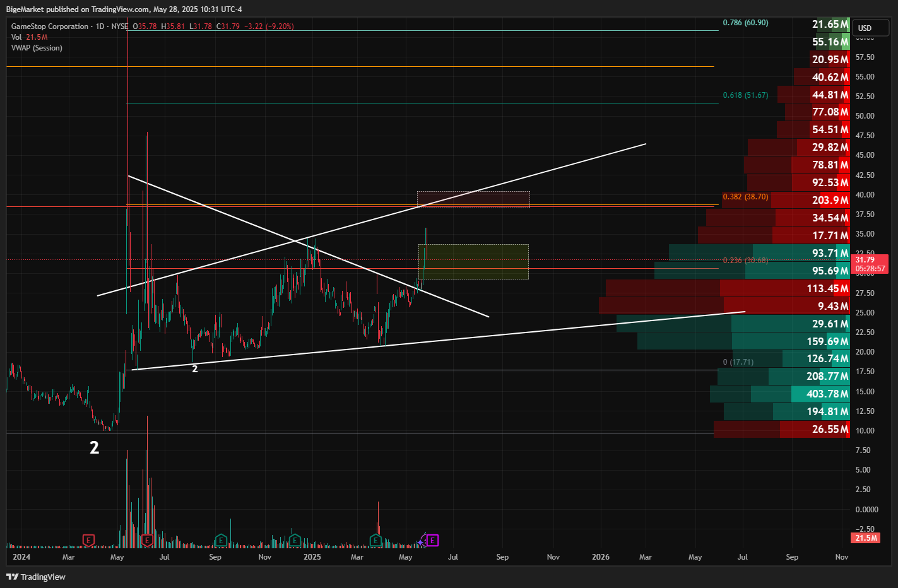Viewport: 898px width, 588px height.
Task: Click the 126.74M volume profile row
Action: coord(791,358)
